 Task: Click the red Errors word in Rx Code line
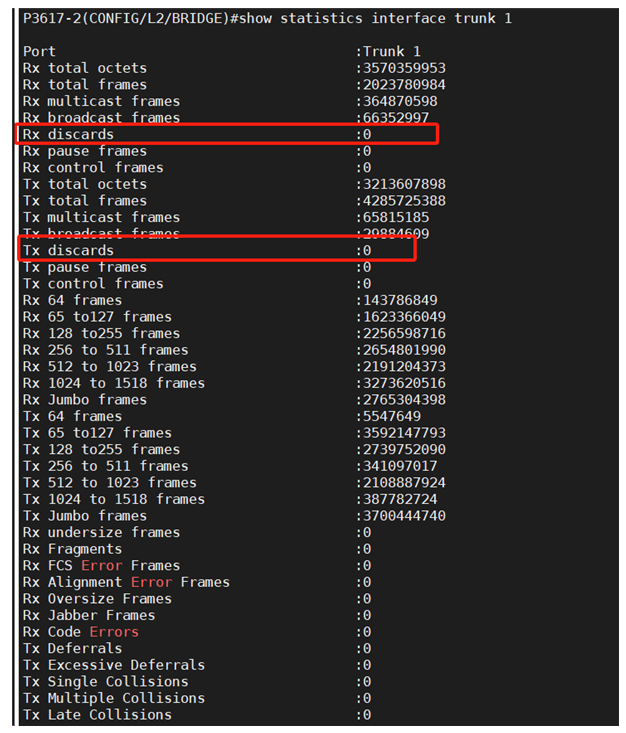pos(114,632)
